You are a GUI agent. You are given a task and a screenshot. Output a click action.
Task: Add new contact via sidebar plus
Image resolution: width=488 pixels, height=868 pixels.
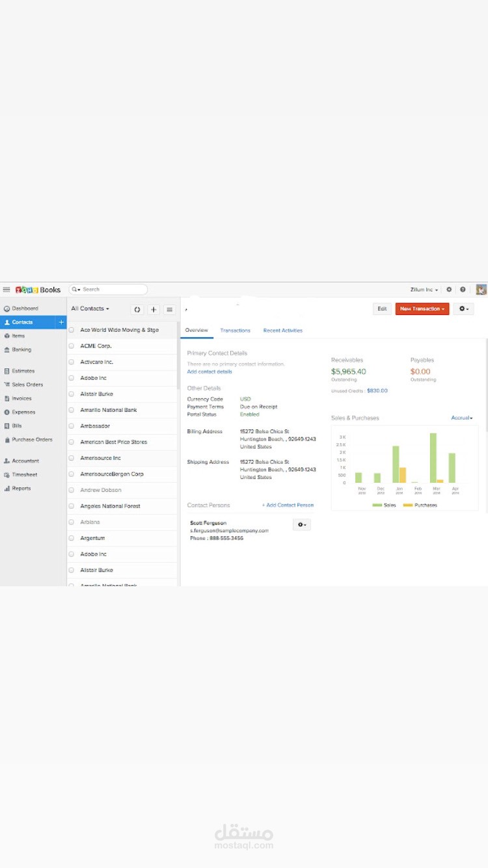61,322
